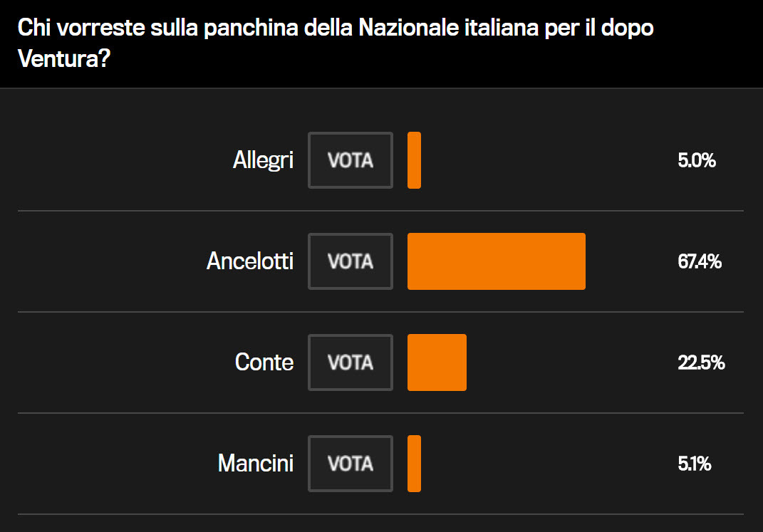
Task: Click the orange bar for Conte
Action: point(437,363)
